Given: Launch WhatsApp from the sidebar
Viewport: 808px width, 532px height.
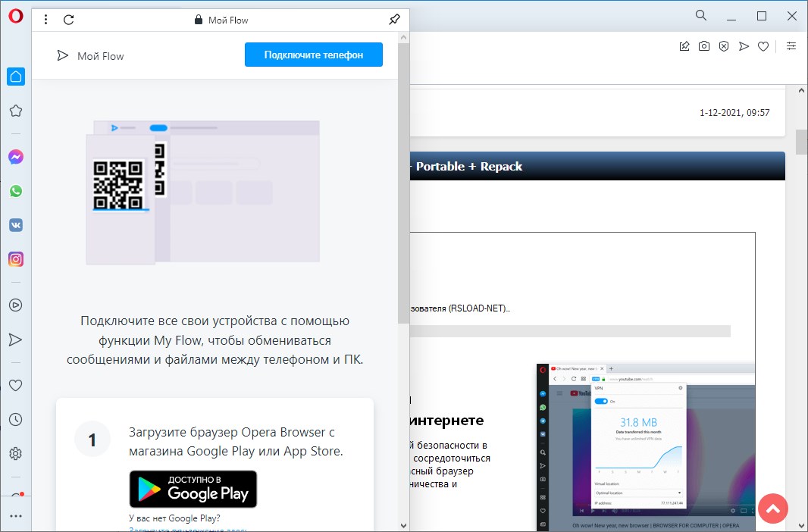Looking at the screenshot, I should pyautogui.click(x=16, y=191).
